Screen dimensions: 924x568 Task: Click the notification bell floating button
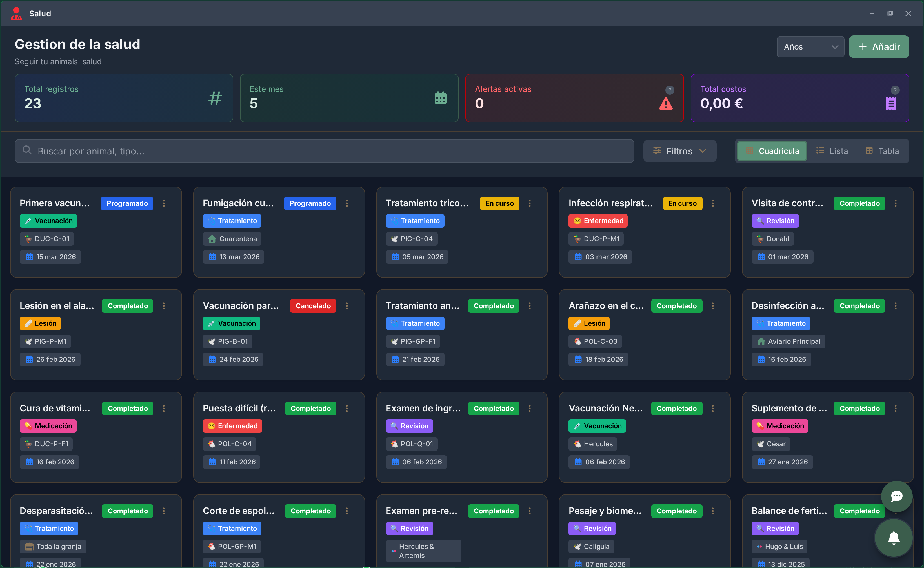(894, 538)
